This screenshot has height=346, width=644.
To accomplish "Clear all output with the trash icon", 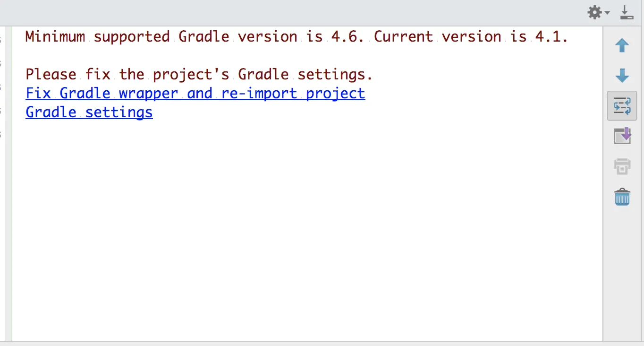I will click(622, 197).
